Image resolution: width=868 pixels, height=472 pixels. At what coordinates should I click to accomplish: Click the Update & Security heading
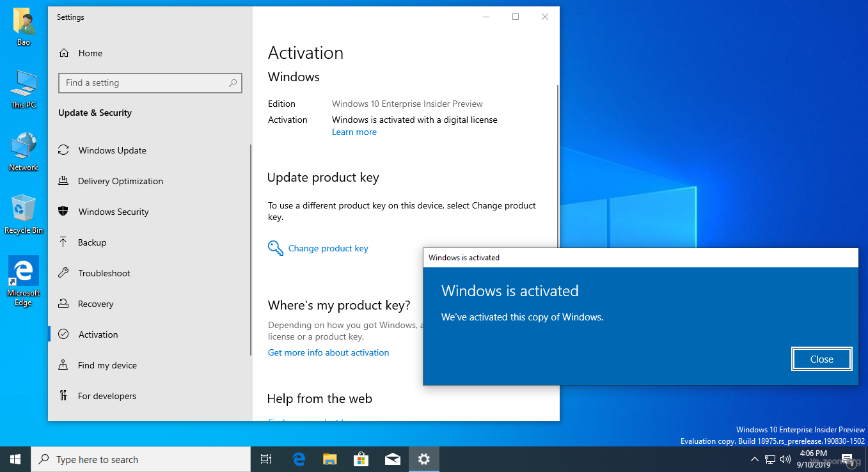(x=95, y=113)
